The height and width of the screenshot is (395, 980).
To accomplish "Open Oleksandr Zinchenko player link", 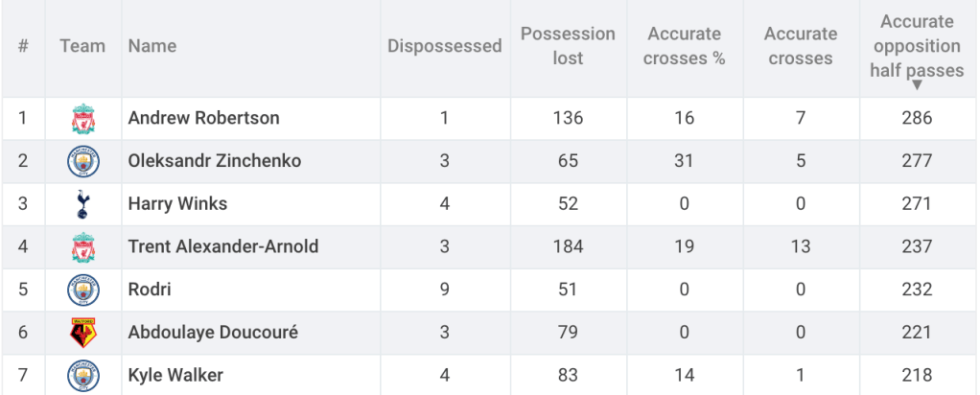I will pos(215,161).
